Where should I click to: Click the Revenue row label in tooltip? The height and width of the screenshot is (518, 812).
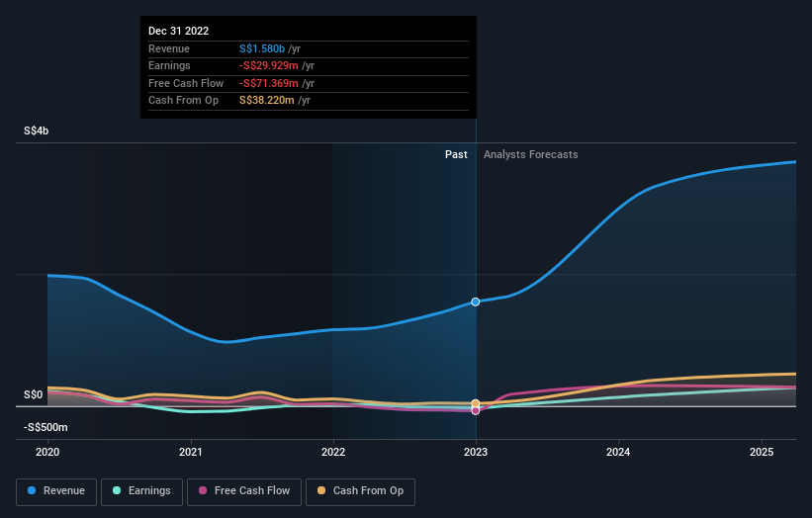169,48
